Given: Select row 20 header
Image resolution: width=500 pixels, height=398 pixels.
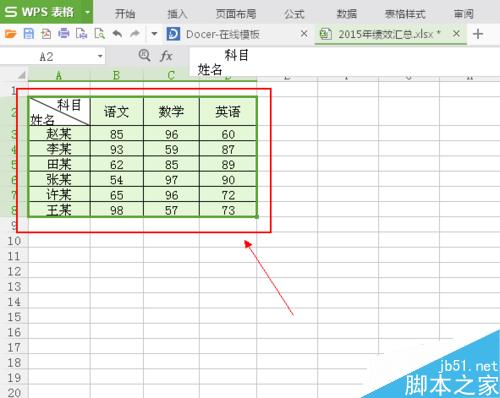Looking at the screenshot, I should tap(14, 392).
